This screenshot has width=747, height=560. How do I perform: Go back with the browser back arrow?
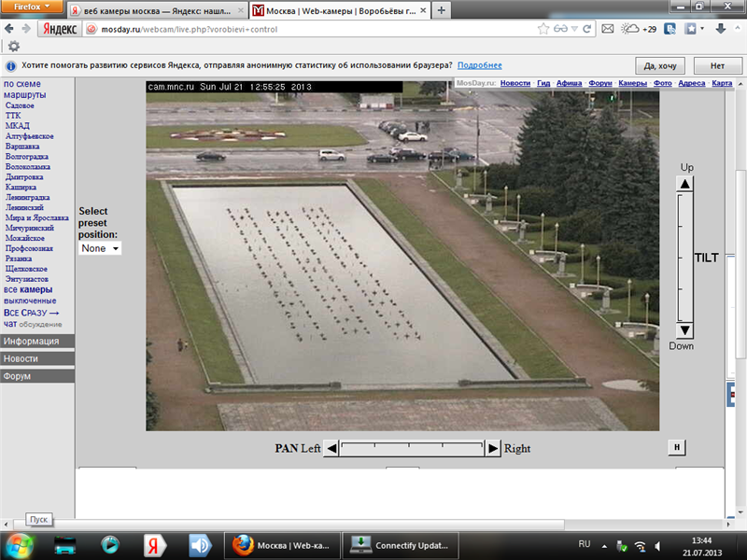tap(8, 29)
